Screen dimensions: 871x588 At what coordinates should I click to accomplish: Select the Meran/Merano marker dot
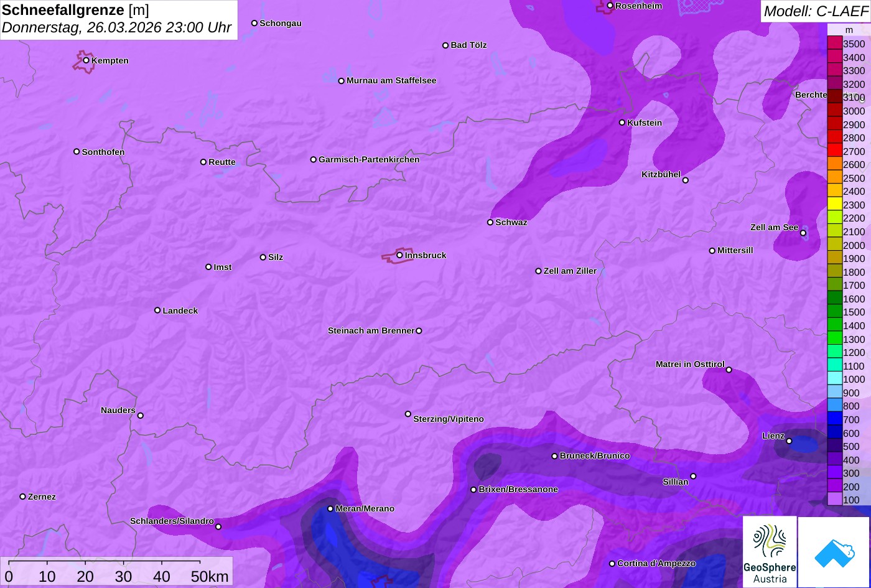tap(330, 509)
